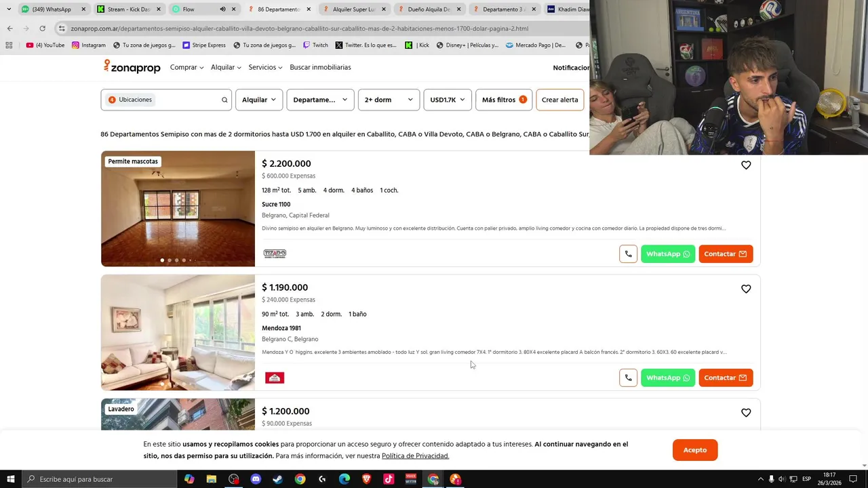Open the YouTube bookmark
The image size is (868, 488).
tap(45, 45)
